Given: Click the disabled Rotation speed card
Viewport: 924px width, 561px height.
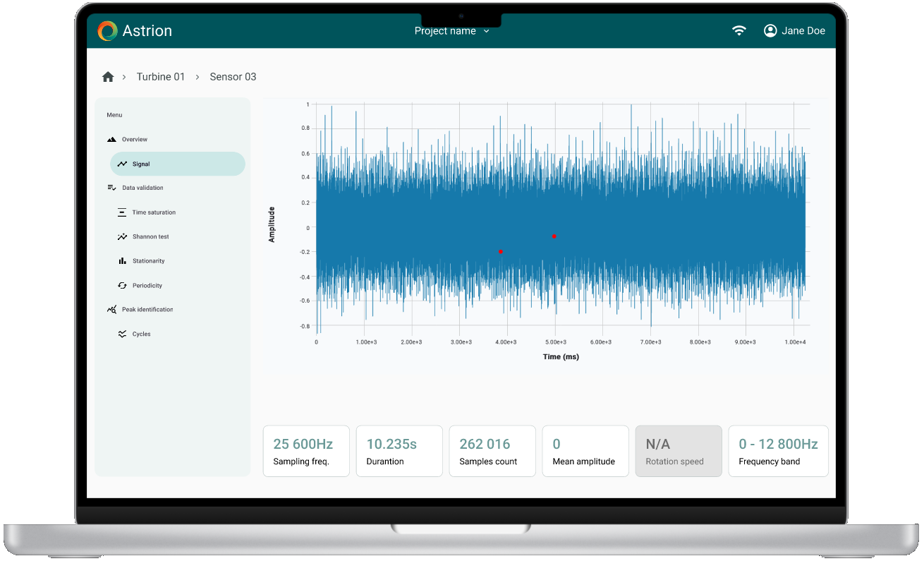Looking at the screenshot, I should tap(679, 451).
